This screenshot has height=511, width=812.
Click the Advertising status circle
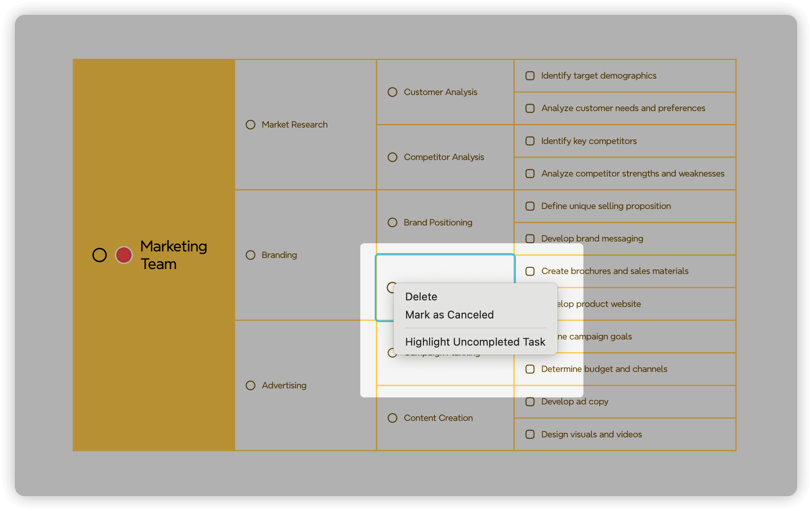[250, 386]
